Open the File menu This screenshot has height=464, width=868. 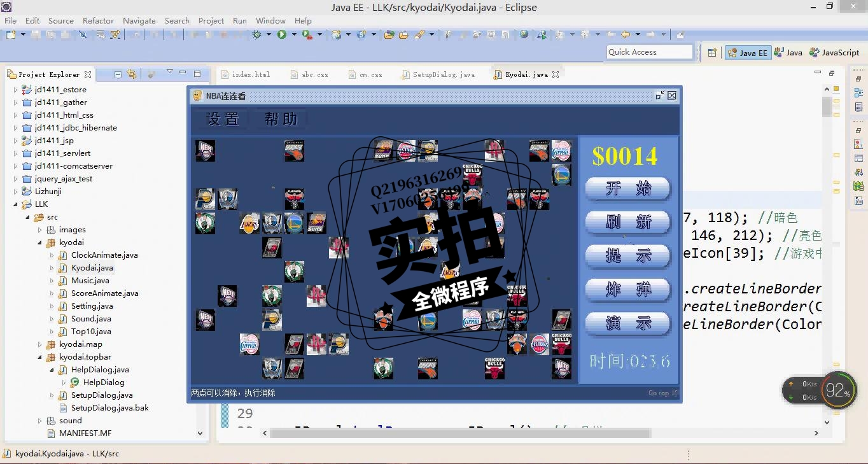[10, 20]
